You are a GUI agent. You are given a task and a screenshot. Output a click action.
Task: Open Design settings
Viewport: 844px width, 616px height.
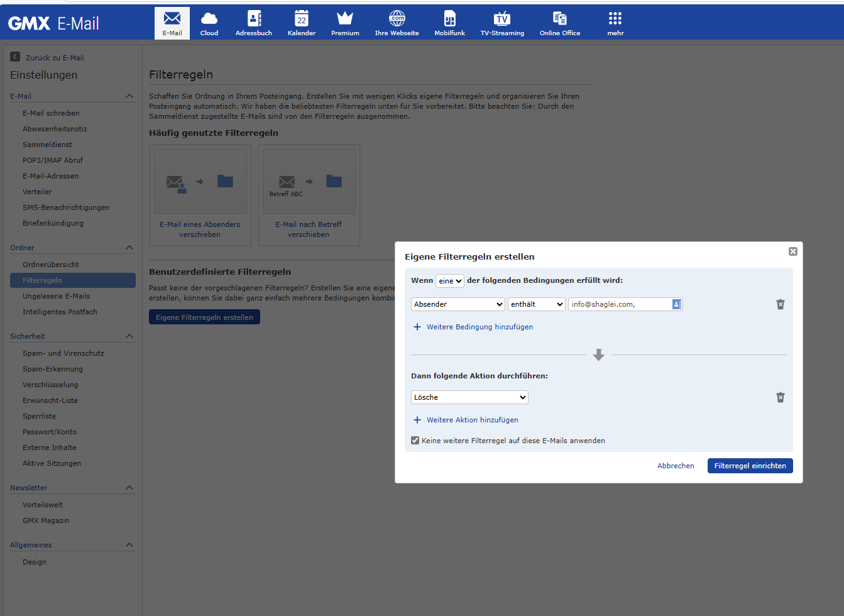35,562
